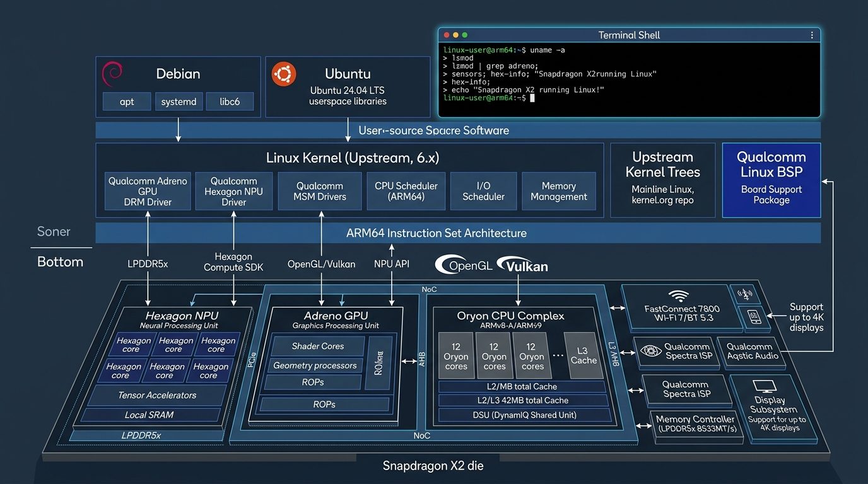The height and width of the screenshot is (484, 868).
Task: Click 'Ubuntu 24.04 LTS userspace libraries' text
Action: point(348,96)
